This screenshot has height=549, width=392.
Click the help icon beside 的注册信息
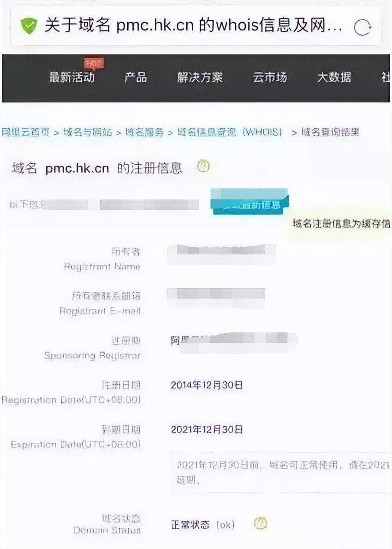[x=203, y=166]
